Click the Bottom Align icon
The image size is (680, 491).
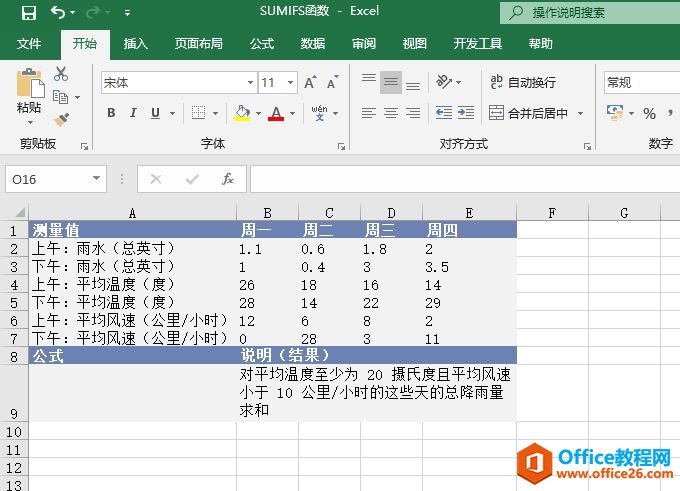coord(413,84)
